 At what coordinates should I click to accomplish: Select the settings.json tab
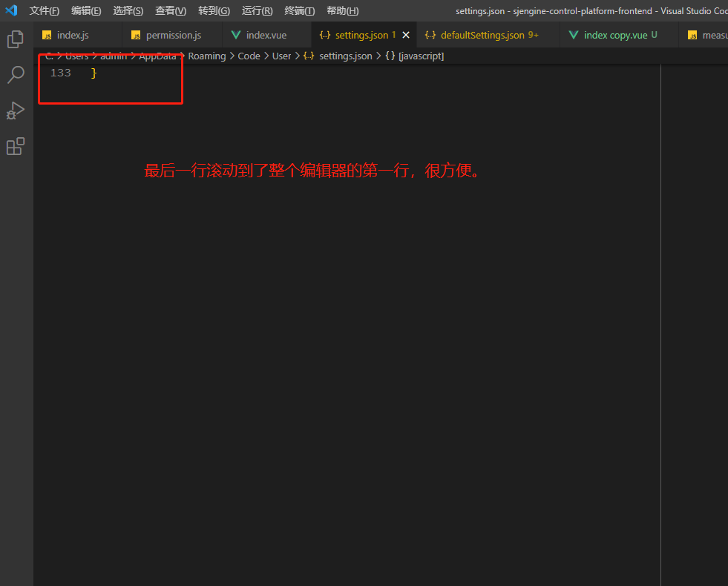(x=364, y=35)
